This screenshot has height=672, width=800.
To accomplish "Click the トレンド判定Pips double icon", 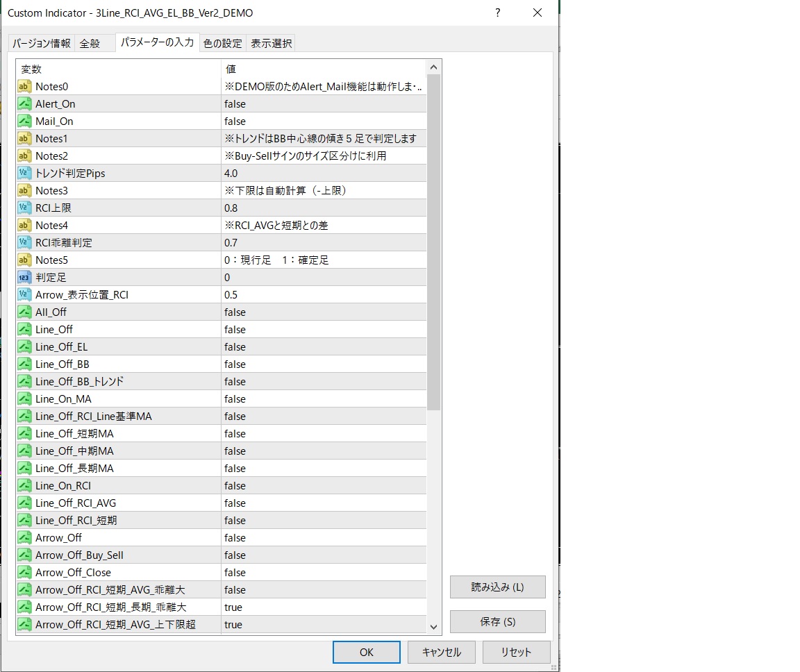I will (24, 173).
